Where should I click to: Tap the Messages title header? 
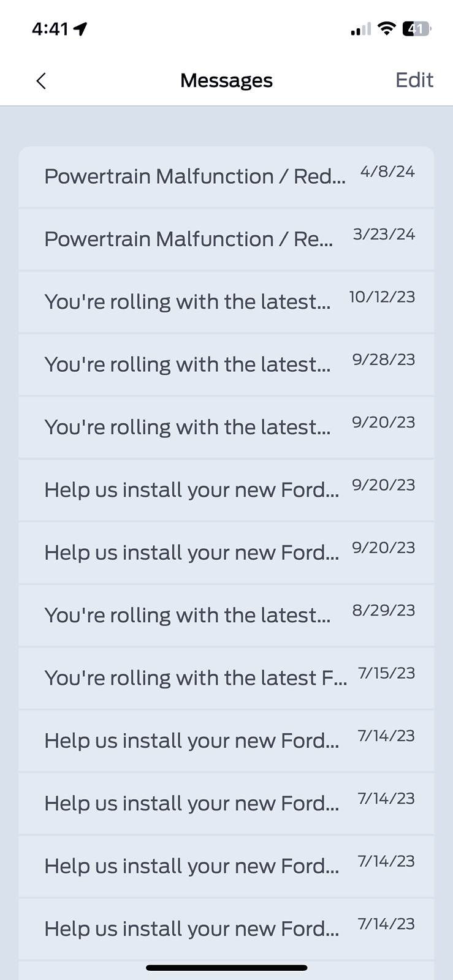point(226,80)
